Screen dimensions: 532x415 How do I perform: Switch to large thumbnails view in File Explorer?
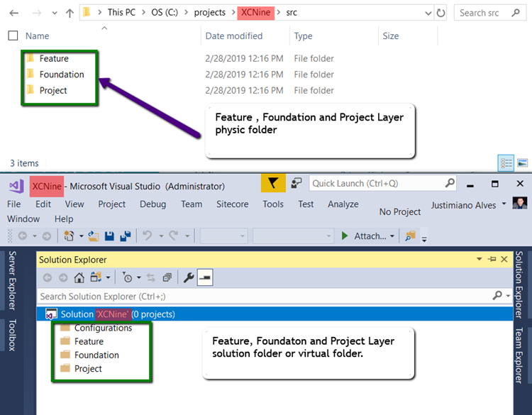click(523, 163)
